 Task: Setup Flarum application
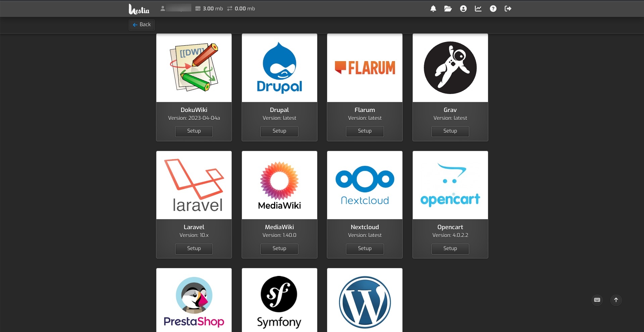(365, 131)
